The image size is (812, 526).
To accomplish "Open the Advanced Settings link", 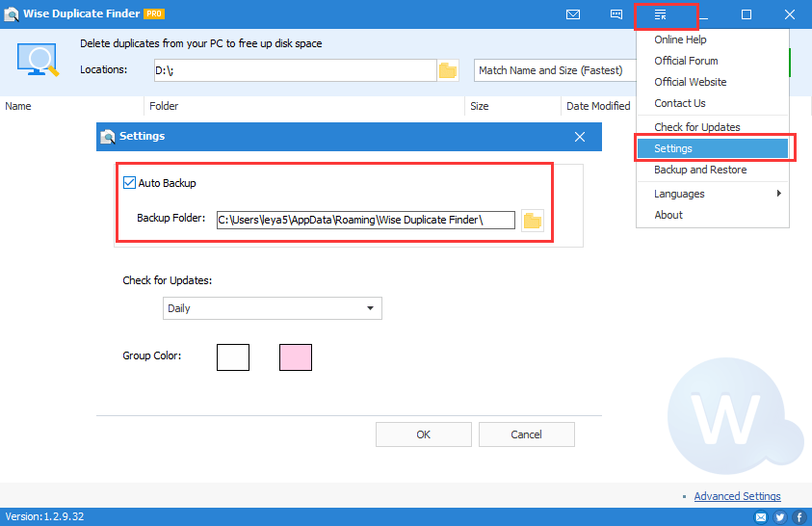I will point(737,496).
